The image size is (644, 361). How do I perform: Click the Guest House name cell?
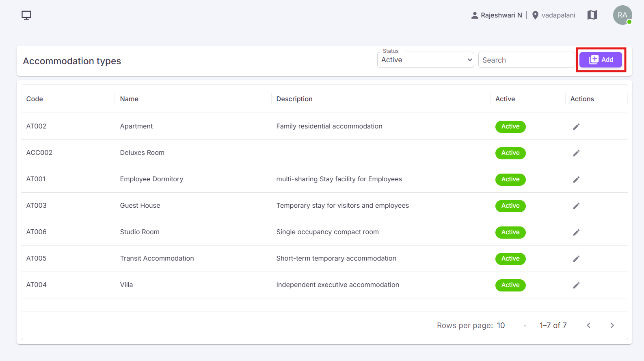140,205
